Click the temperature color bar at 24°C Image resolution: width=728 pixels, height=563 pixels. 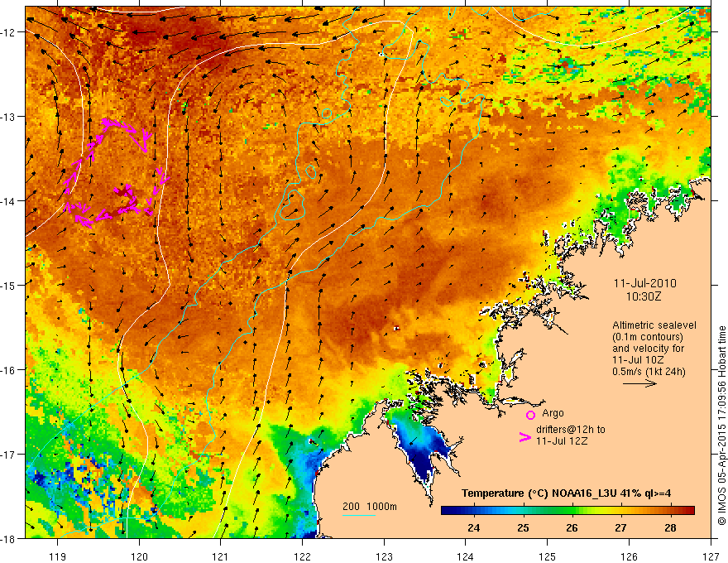click(x=473, y=511)
